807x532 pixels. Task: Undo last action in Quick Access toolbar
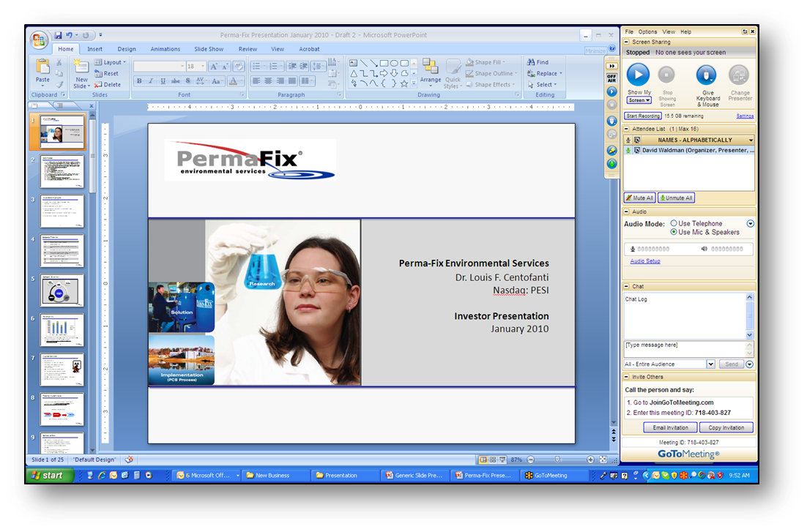(x=69, y=35)
